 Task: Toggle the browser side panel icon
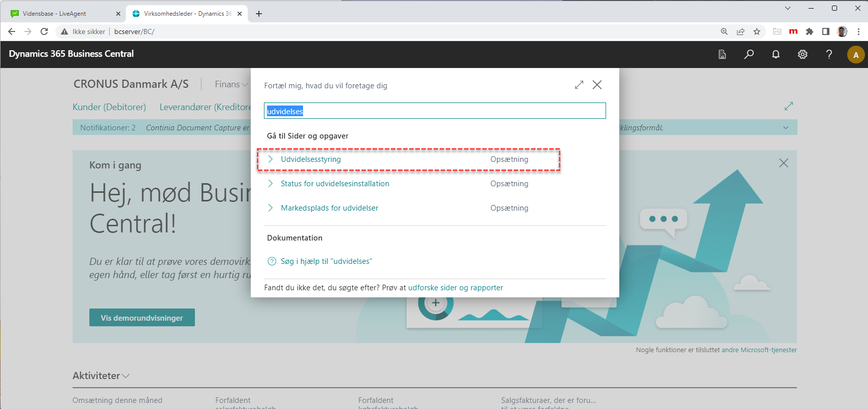(826, 31)
